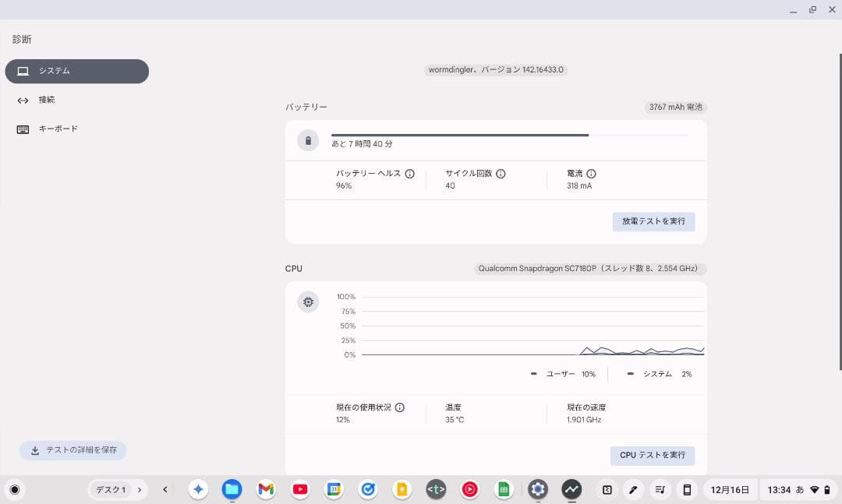Collapse the shelf apps with the chevron

pyautogui.click(x=165, y=489)
